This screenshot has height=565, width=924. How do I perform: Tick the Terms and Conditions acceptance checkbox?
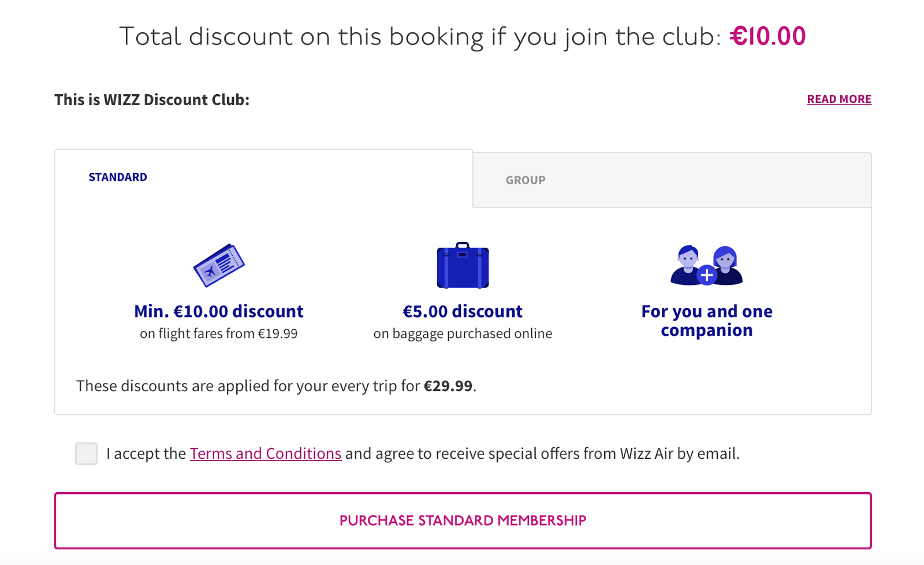tap(87, 454)
